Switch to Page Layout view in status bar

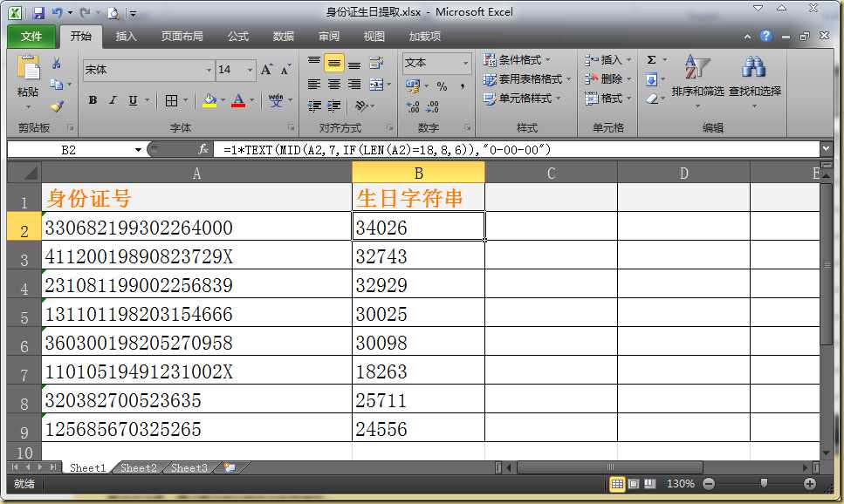[x=634, y=484]
